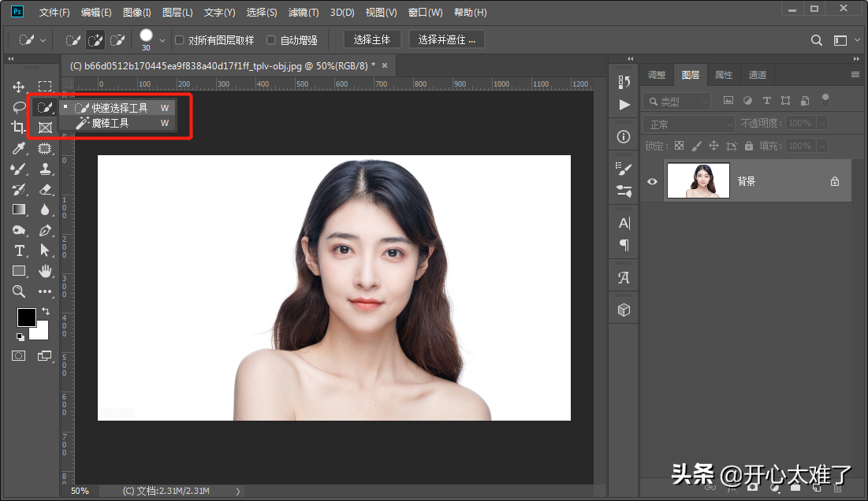Open the History panel icon
Viewport: 868px width, 501px height.
(x=624, y=82)
